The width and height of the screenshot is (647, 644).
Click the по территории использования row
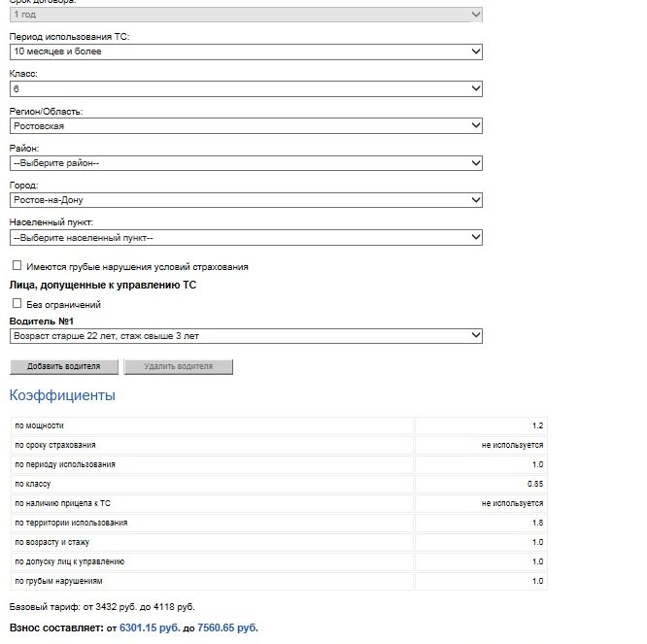point(279,523)
